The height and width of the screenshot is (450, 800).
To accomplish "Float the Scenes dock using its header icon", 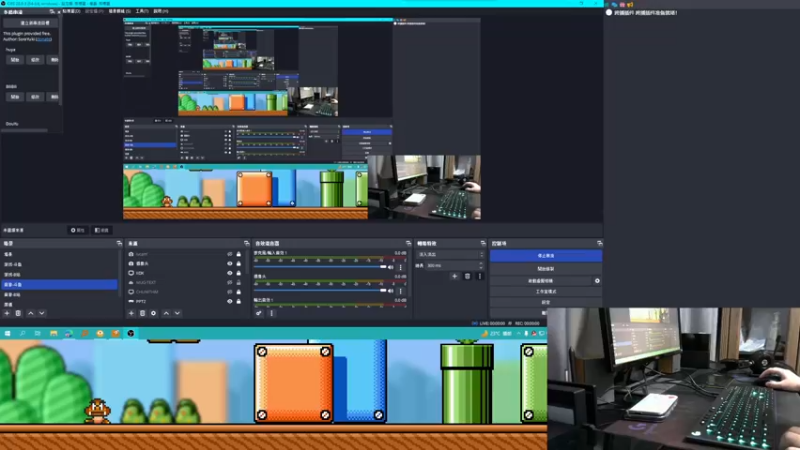I will pos(119,243).
